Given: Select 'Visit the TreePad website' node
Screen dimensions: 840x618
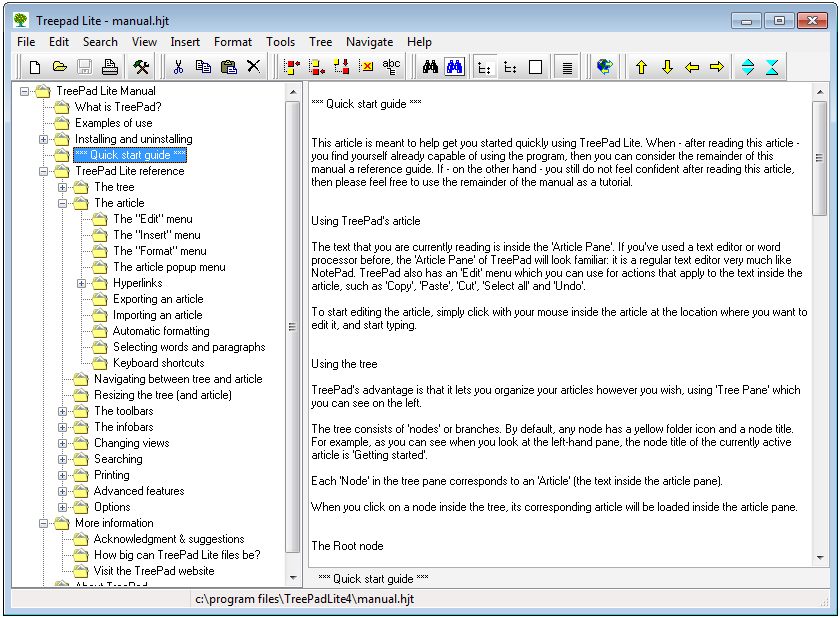Looking at the screenshot, I should coord(153,571).
